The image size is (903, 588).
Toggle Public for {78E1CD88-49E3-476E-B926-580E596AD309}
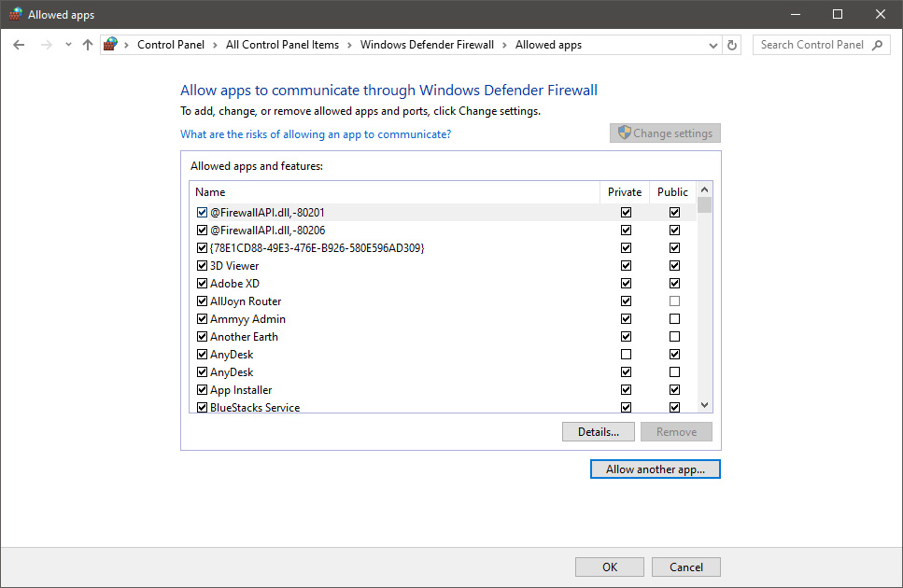click(674, 248)
